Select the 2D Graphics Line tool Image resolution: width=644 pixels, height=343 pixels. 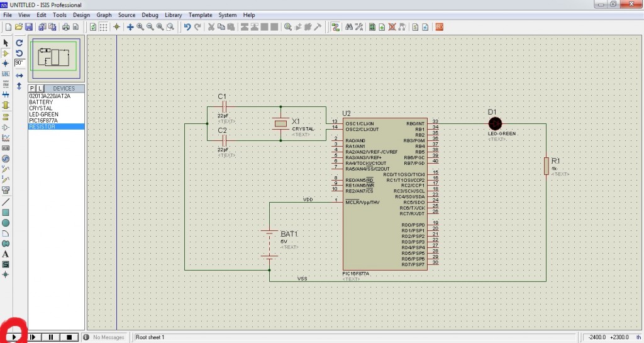6,202
